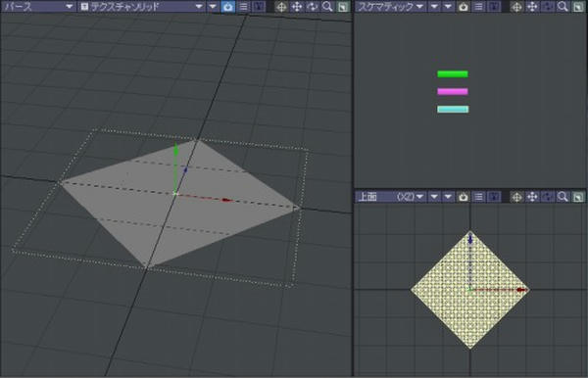588x378 pixels.
Task: Open the extra arrow dropdown in perspective viewport
Action: [213, 7]
